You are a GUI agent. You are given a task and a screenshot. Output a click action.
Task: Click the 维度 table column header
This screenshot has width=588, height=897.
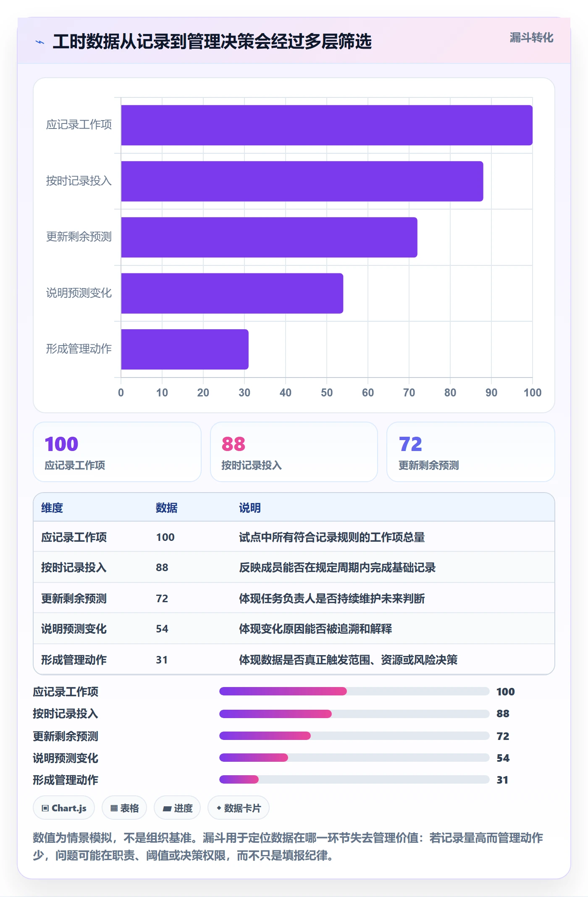[52, 508]
